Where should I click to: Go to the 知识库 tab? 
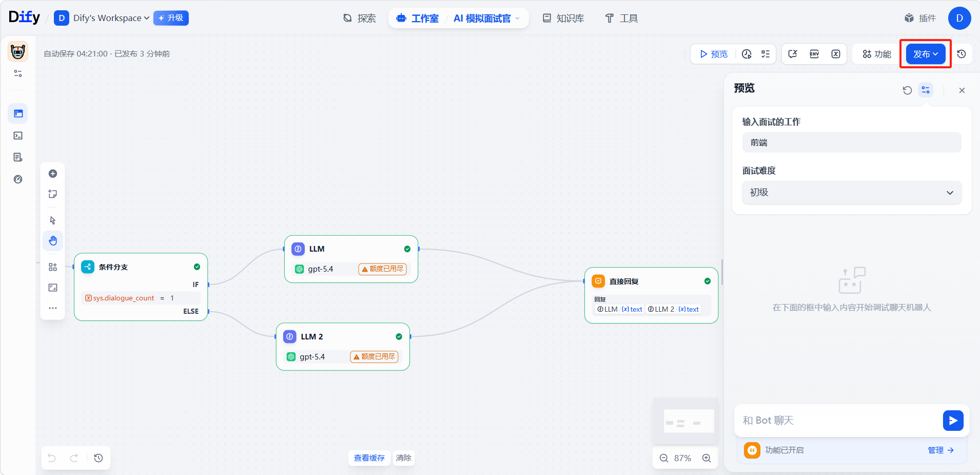pos(563,18)
